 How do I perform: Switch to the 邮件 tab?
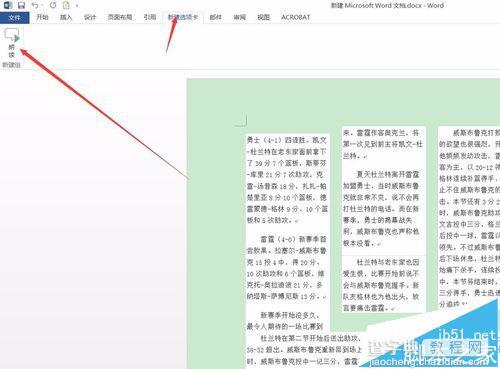(216, 17)
